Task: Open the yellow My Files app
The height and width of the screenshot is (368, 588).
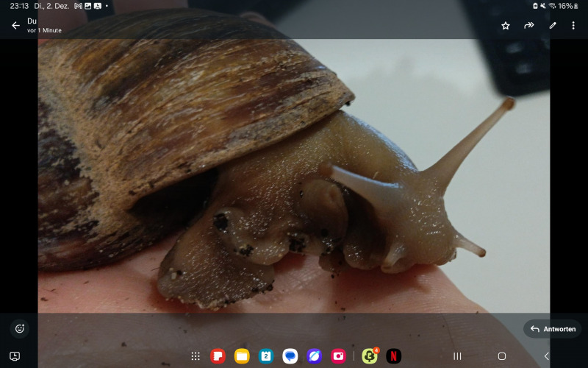Action: click(242, 356)
